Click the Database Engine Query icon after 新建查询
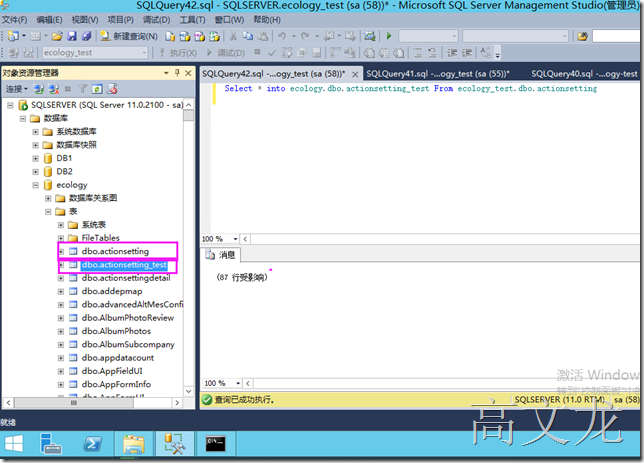644x463 pixels. click(170, 36)
